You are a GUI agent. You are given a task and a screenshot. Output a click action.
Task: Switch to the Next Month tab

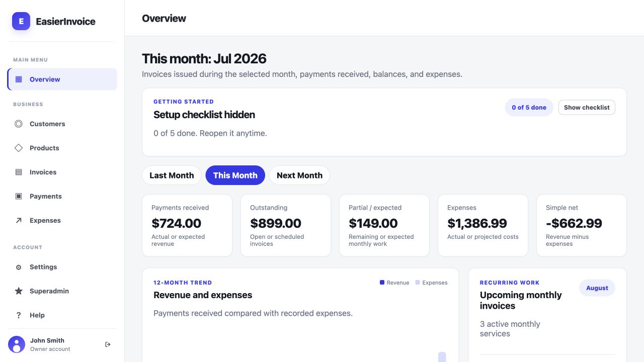point(299,175)
